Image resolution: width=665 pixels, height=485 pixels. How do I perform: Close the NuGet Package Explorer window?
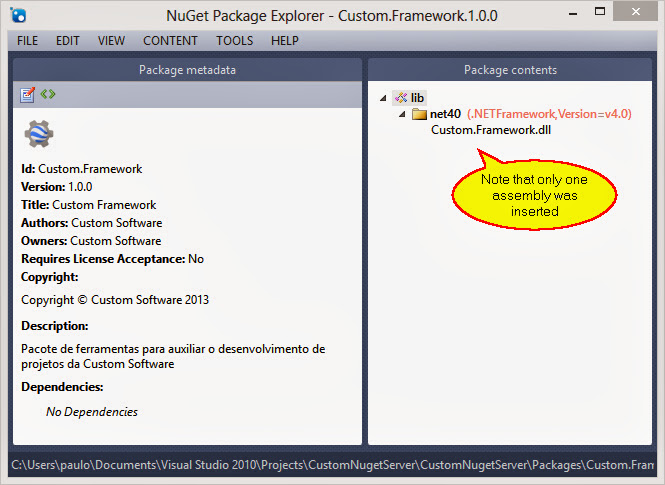tap(635, 11)
